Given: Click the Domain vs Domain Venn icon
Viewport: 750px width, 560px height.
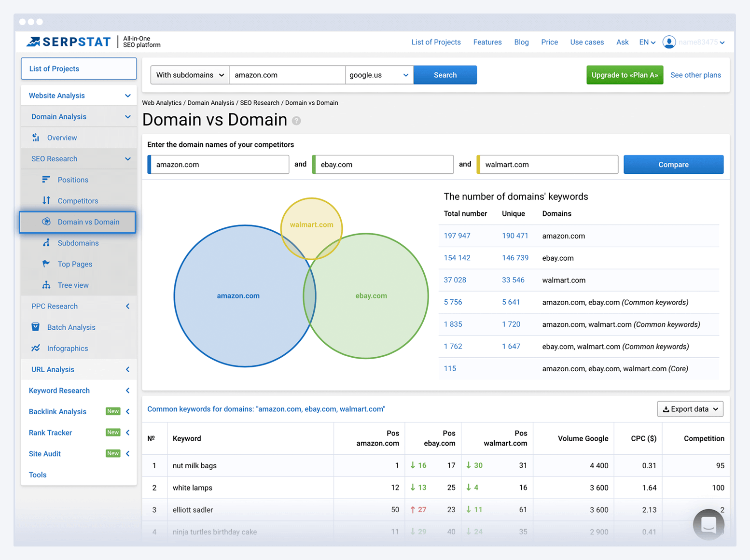Looking at the screenshot, I should (x=46, y=222).
